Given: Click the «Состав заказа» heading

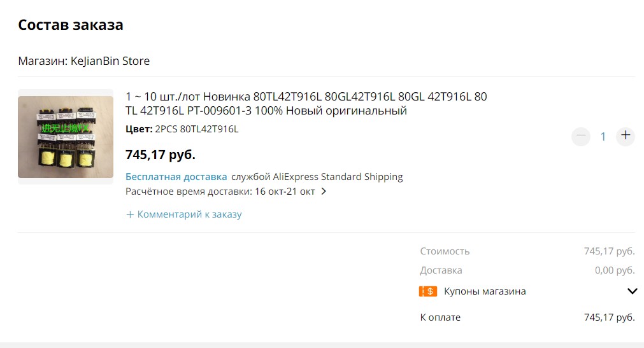Looking at the screenshot, I should tap(71, 25).
